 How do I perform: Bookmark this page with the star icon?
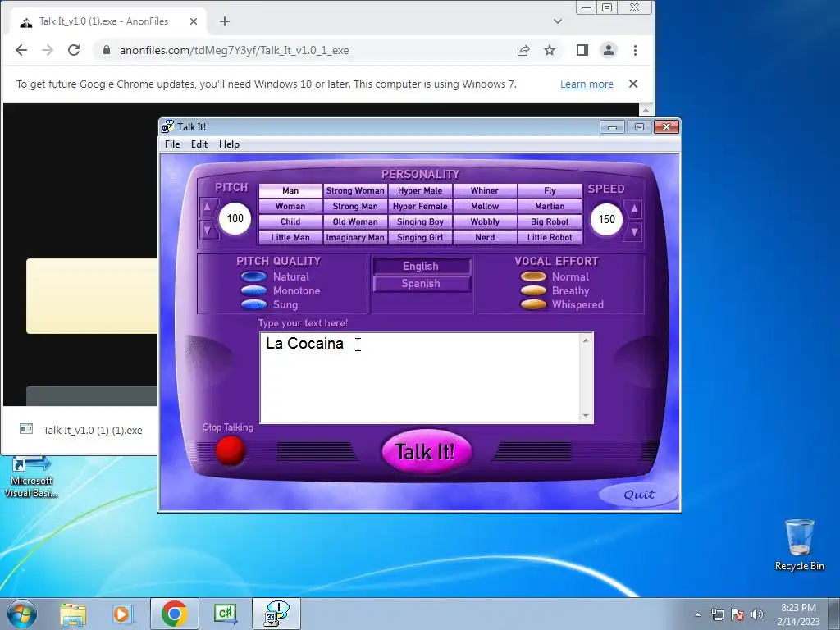[x=550, y=50]
